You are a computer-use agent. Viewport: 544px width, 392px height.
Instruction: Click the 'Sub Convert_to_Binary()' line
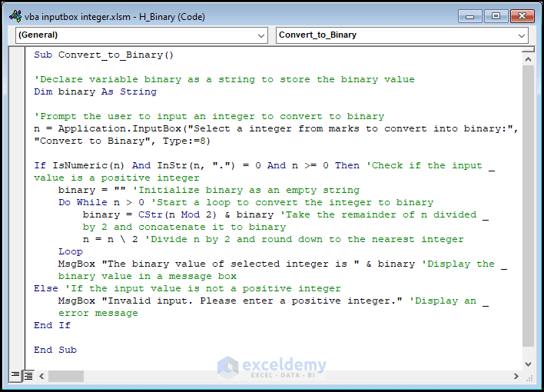(104, 55)
